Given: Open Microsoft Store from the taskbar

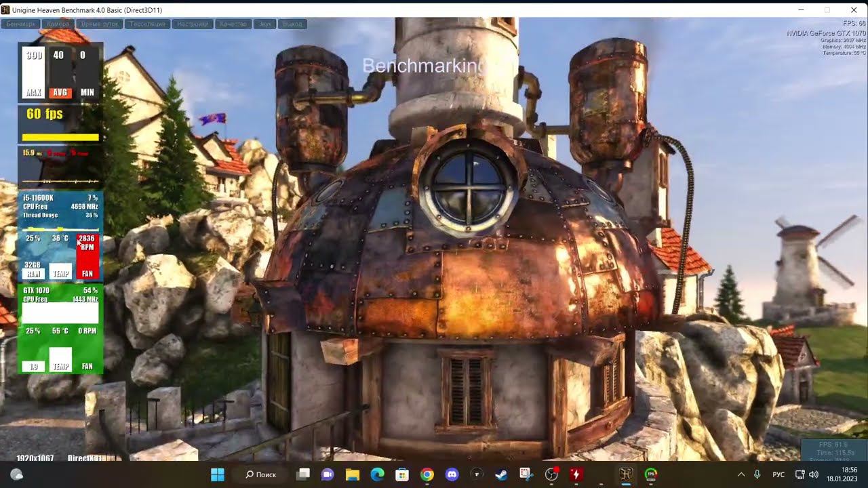Looking at the screenshot, I should coord(402,474).
